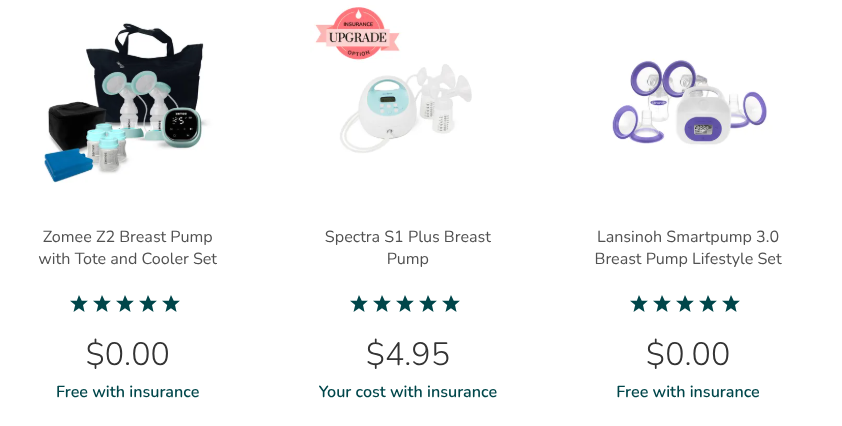Click the fifth star of Spectra S1 rating

pos(451,304)
